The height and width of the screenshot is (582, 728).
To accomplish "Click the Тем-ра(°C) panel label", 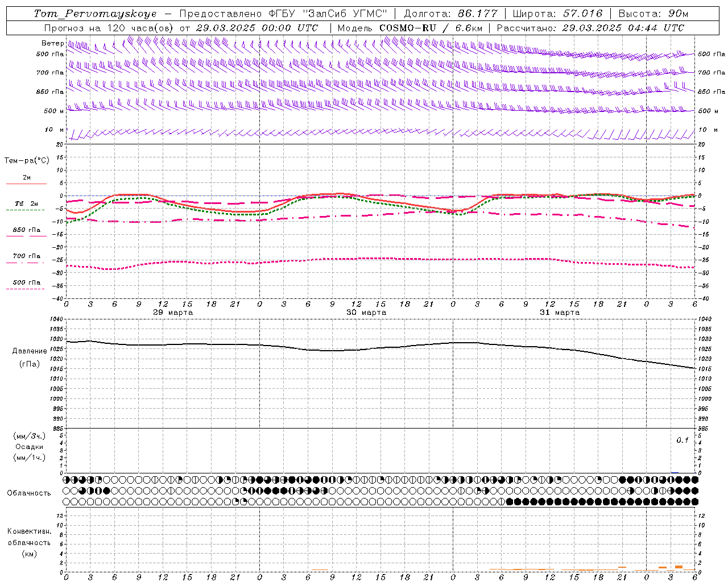I will pyautogui.click(x=27, y=161).
